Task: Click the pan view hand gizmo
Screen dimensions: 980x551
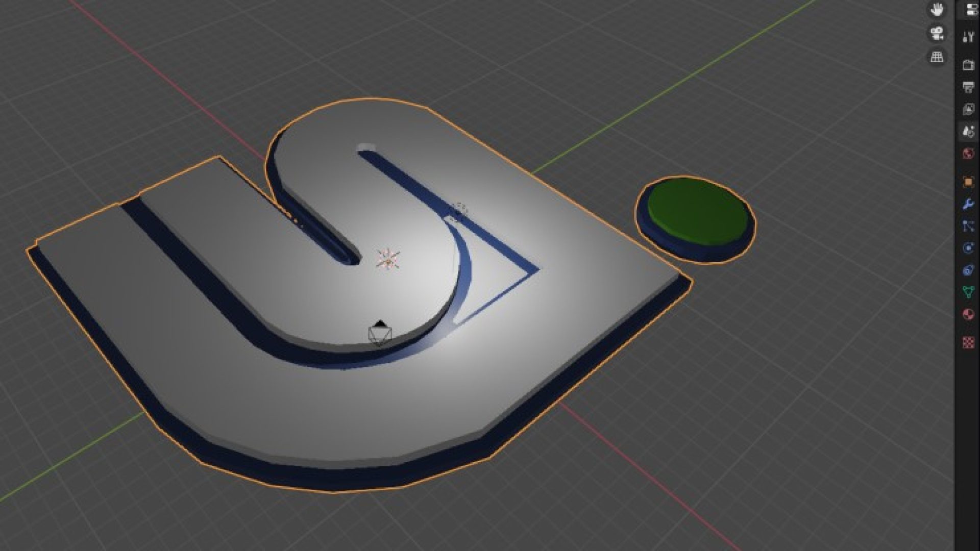Action: pos(937,10)
